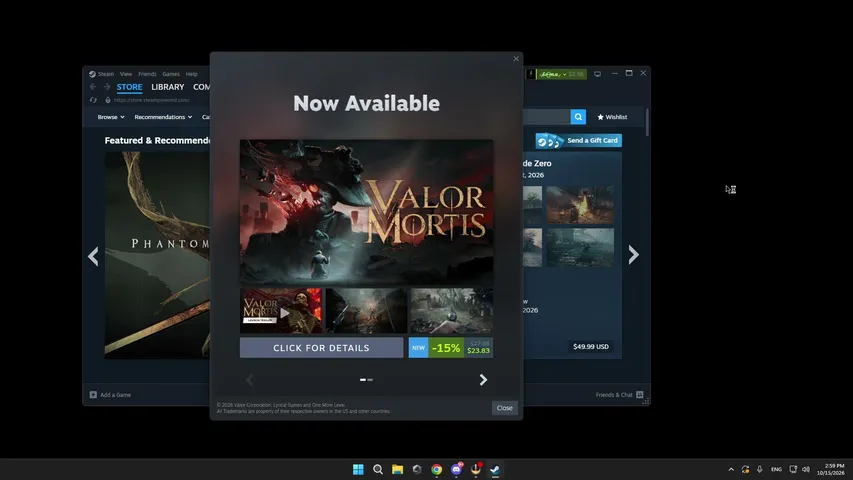
Task: Open the Wishlist
Action: pyautogui.click(x=612, y=117)
